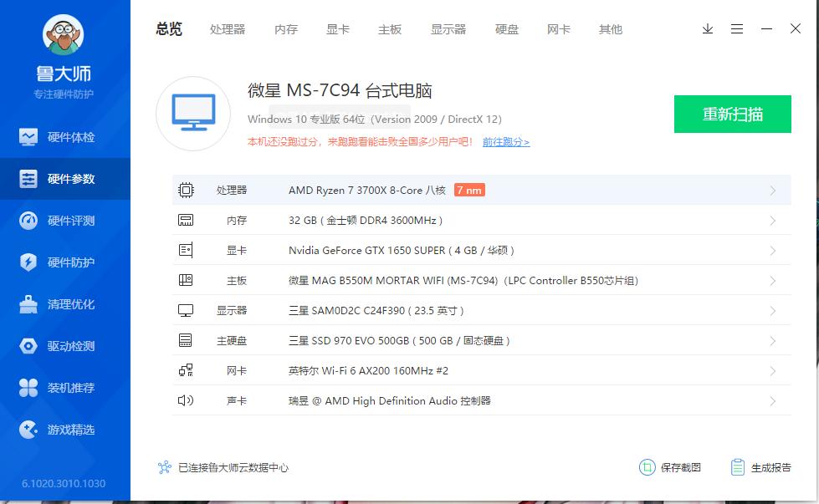Viewport: 819px width, 504px height.
Task: Select 32 GB 金士顿 DDR4 3600MHz text
Action: coord(366,221)
